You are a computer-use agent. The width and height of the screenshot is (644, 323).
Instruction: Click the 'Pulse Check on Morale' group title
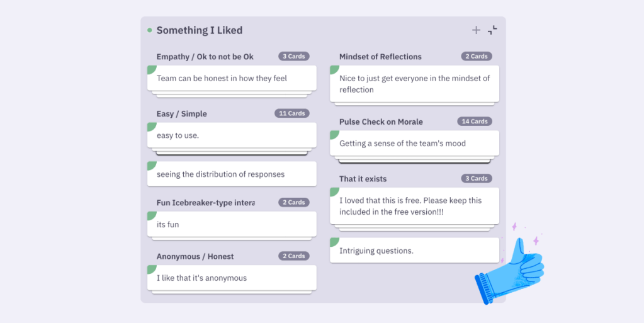tap(381, 122)
